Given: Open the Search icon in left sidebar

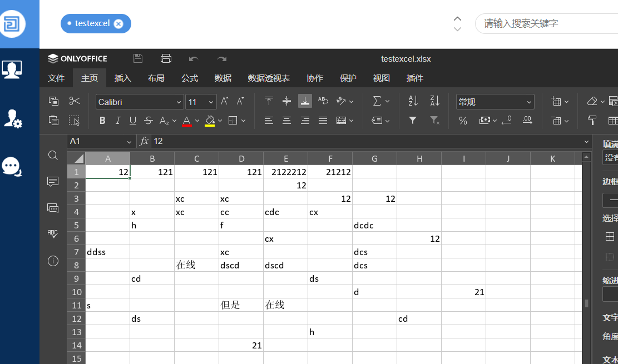Looking at the screenshot, I should coord(53,155).
